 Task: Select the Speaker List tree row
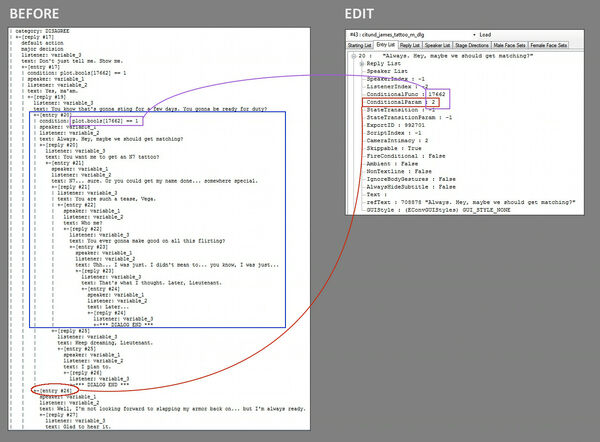(x=387, y=71)
